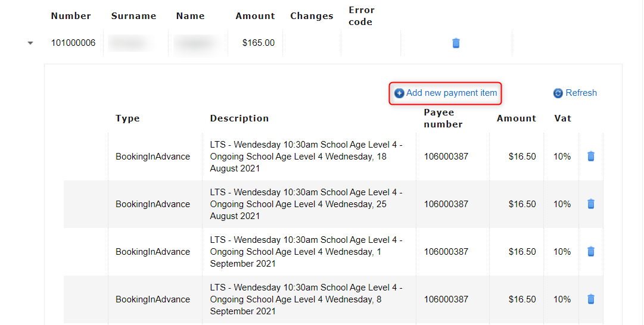Select the Description column header

click(x=239, y=118)
